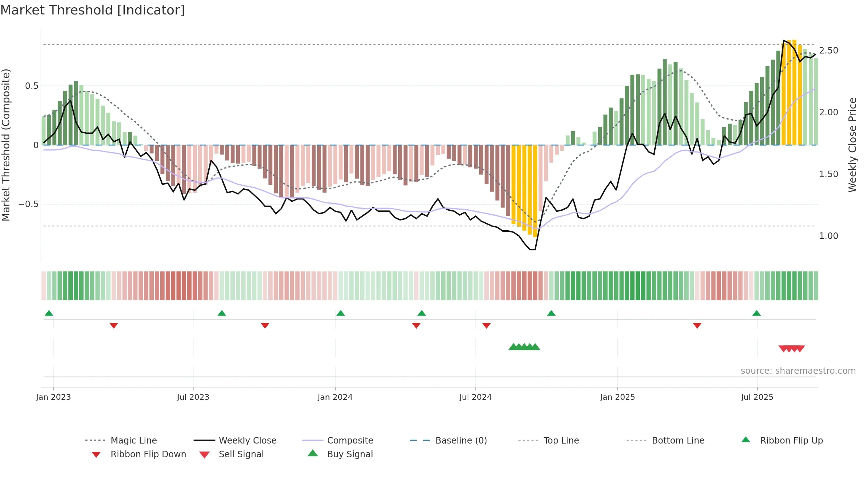Click the Market Threshold [Indicator] chart title

(x=93, y=10)
